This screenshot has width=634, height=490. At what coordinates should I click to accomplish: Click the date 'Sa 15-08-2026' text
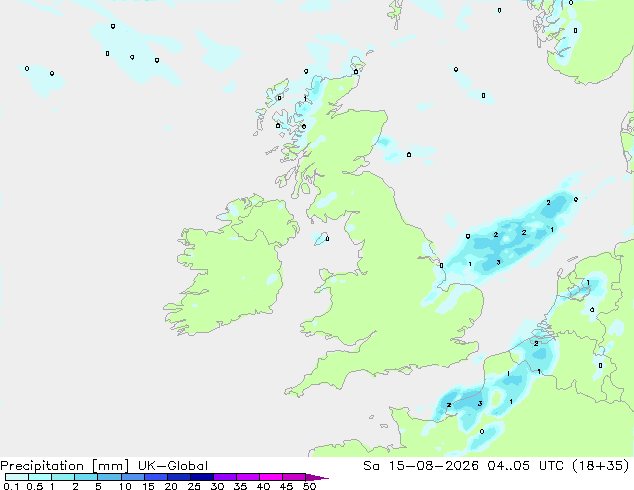pos(421,466)
